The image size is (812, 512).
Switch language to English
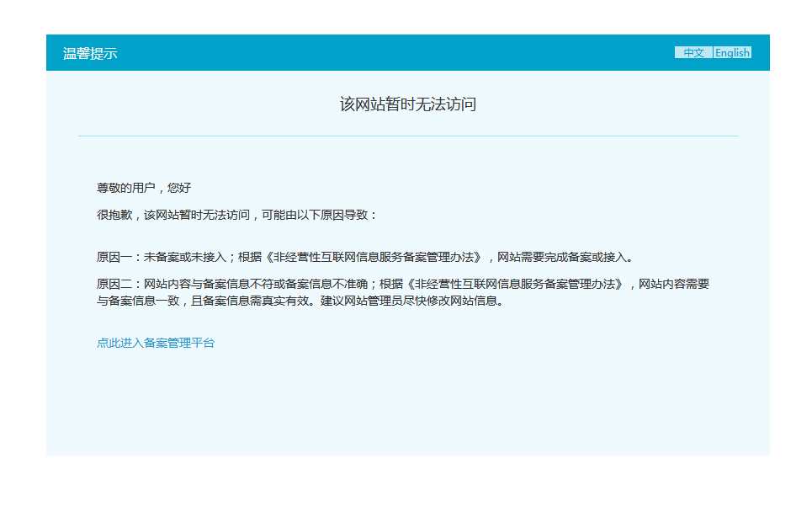pos(732,52)
